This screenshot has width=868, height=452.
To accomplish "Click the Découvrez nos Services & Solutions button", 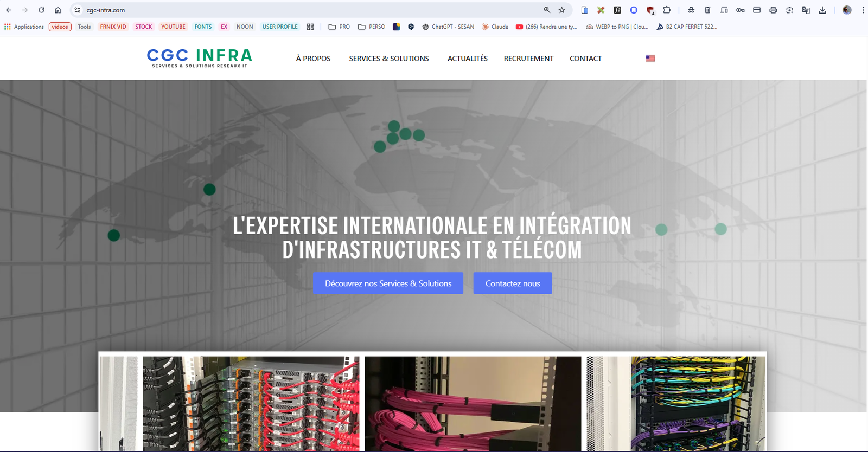I will point(388,283).
